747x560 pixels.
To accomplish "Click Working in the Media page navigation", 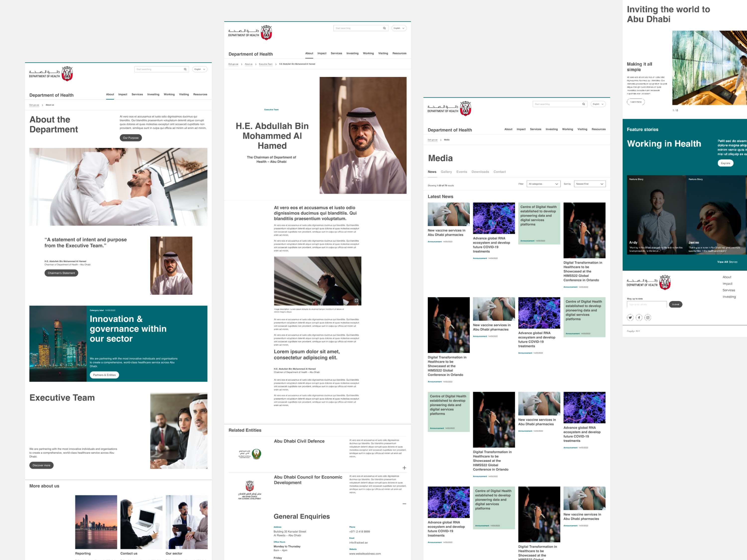I will point(568,129).
